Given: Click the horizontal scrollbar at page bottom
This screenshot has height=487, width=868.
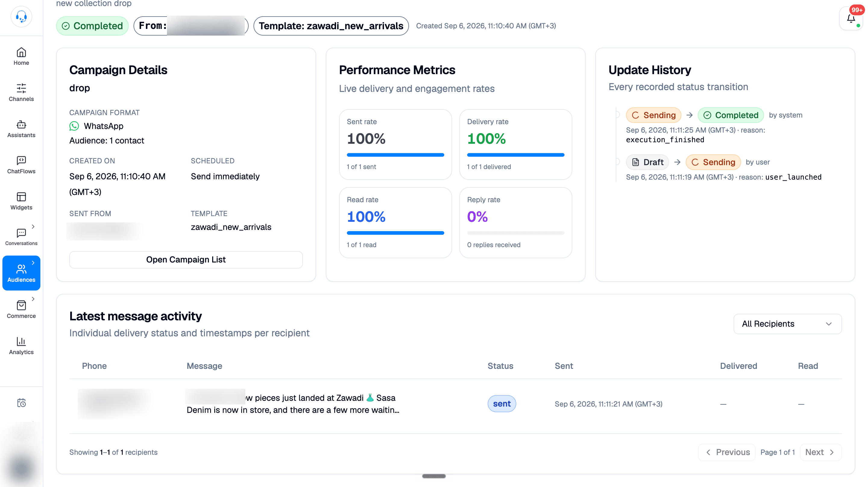Looking at the screenshot, I should [434, 476].
